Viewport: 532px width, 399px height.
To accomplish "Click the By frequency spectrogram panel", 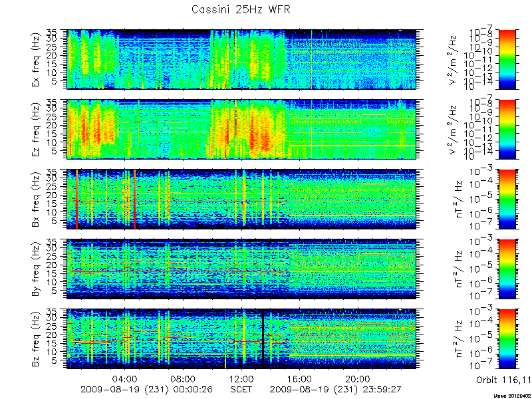I will [242, 269].
